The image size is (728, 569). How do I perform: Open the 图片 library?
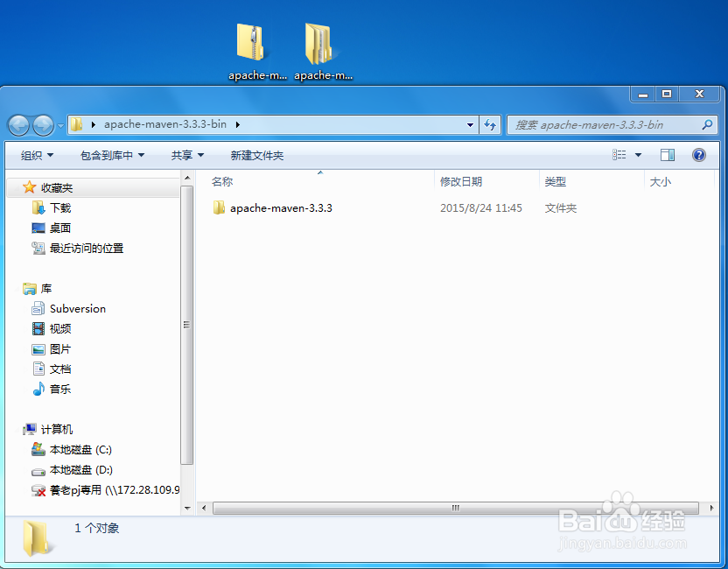pyautogui.click(x=60, y=348)
